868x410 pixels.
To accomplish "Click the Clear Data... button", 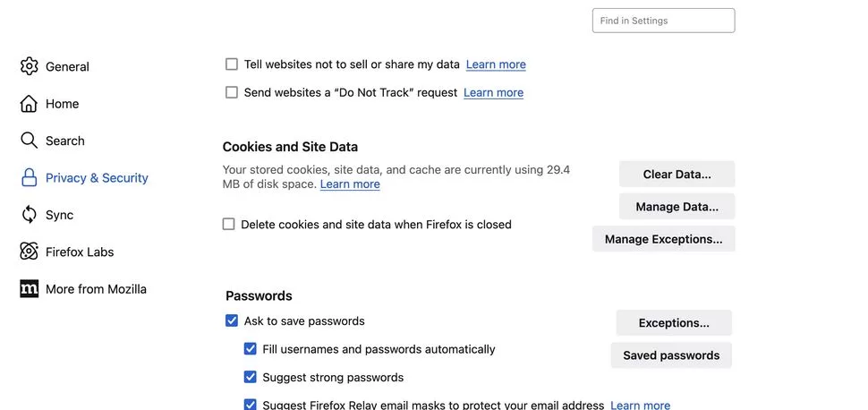I will (677, 174).
